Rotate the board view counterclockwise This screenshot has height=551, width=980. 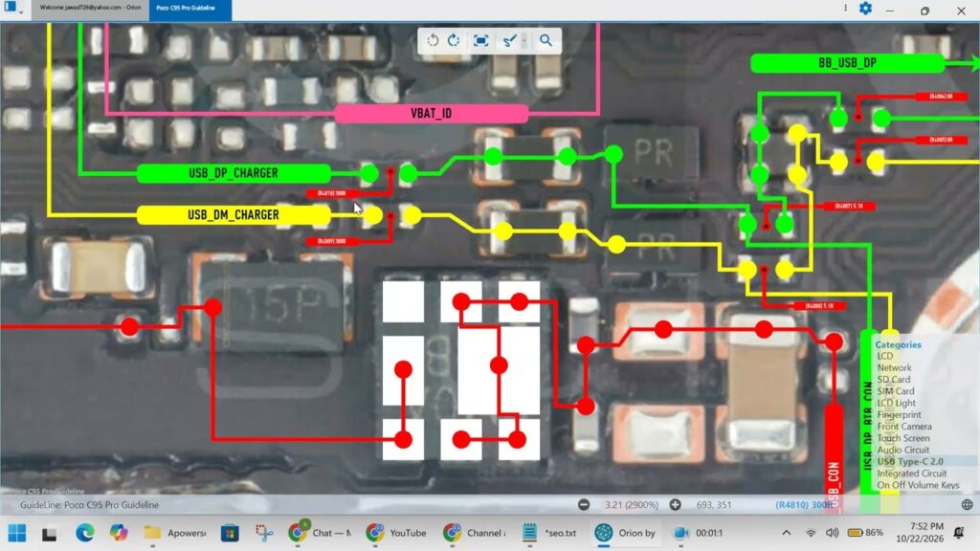click(433, 40)
